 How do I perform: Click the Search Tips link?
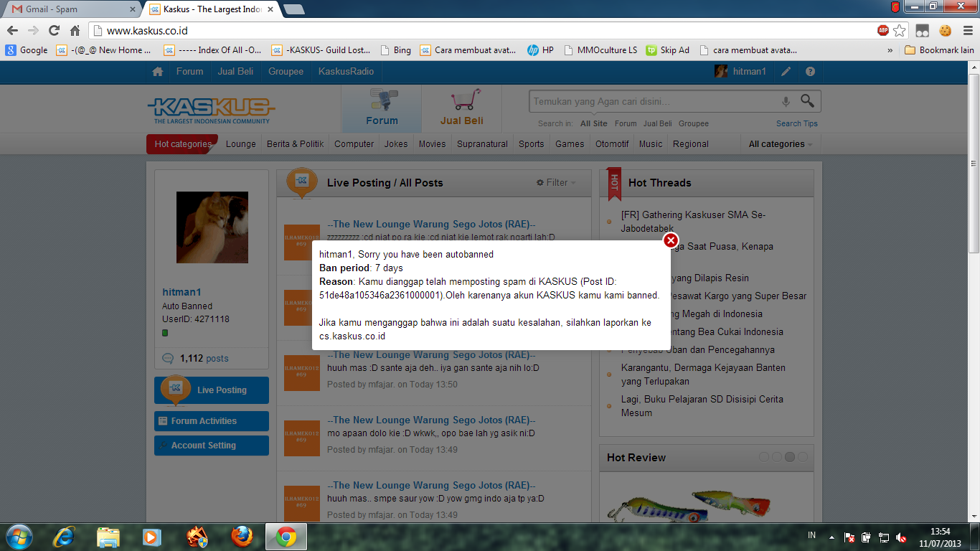(796, 123)
